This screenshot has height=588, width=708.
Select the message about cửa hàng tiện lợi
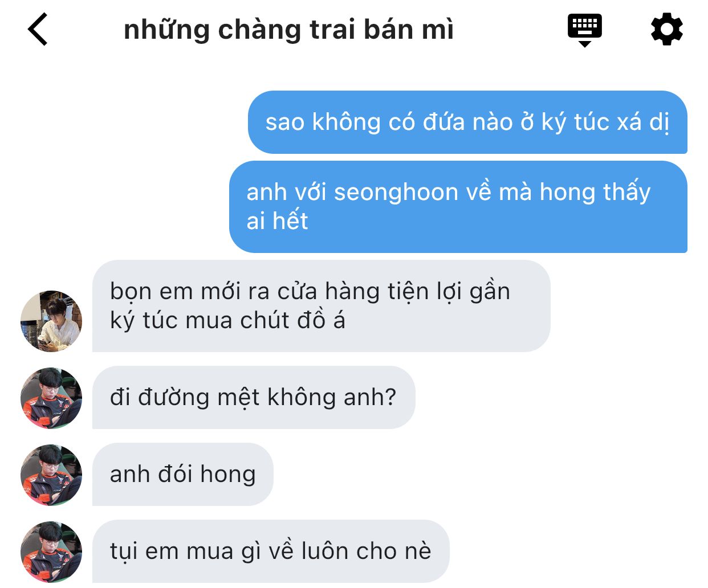point(322,306)
